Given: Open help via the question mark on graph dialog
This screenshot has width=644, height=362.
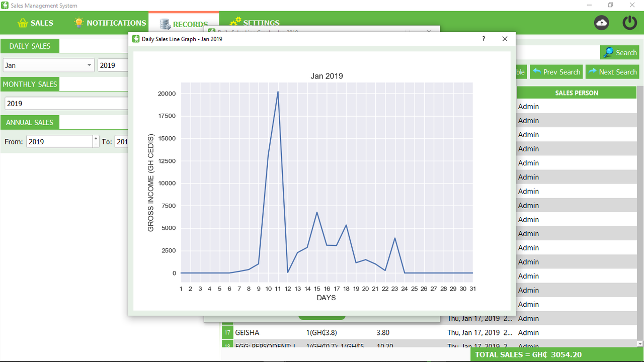Looking at the screenshot, I should 483,39.
